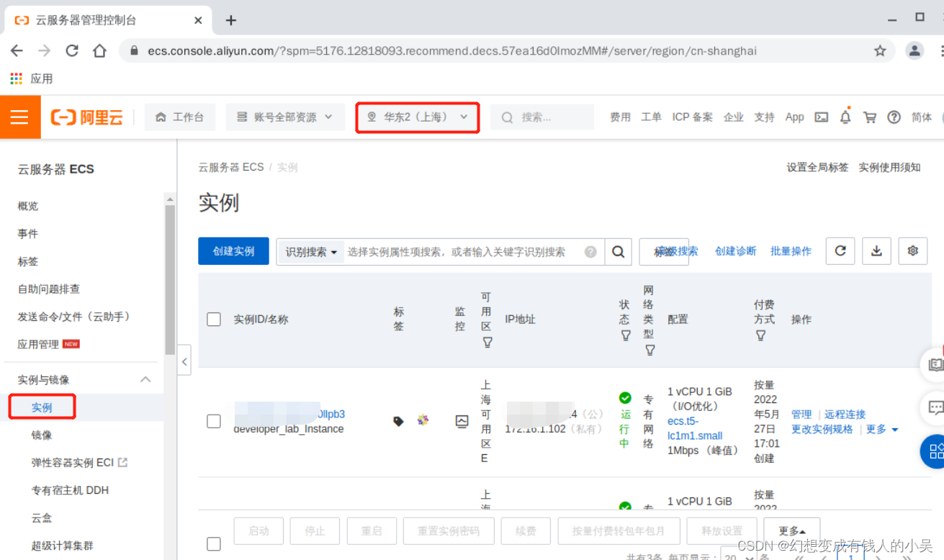This screenshot has height=560, width=944.
Task: Open 概览 in the sidebar
Action: pyautogui.click(x=28, y=206)
